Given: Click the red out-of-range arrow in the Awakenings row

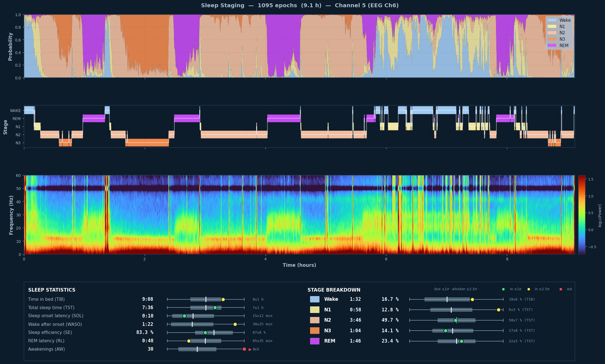Looking at the screenshot, I should tap(250, 349).
